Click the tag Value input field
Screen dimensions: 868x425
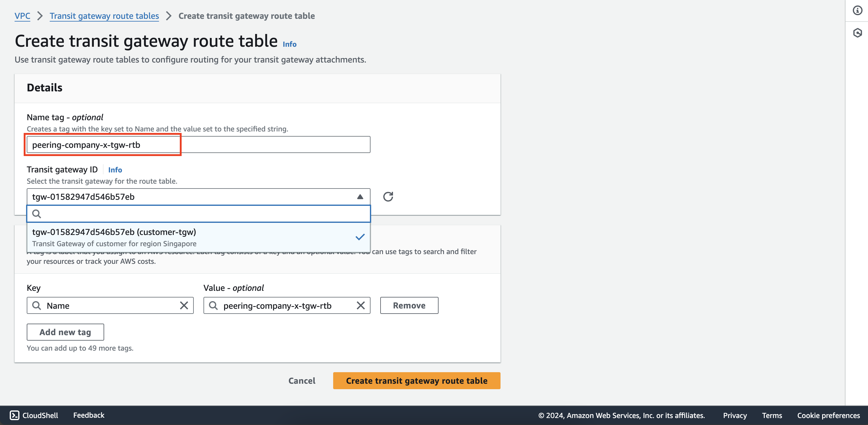287,305
